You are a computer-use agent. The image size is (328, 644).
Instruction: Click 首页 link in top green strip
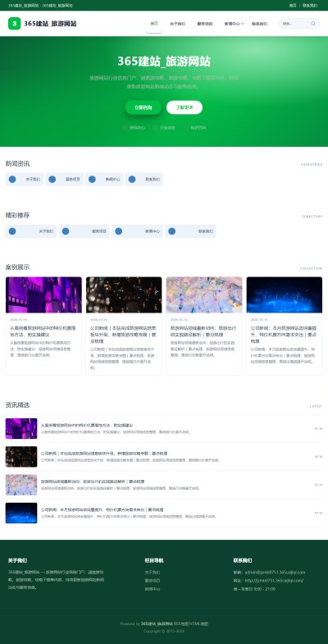coord(293,6)
